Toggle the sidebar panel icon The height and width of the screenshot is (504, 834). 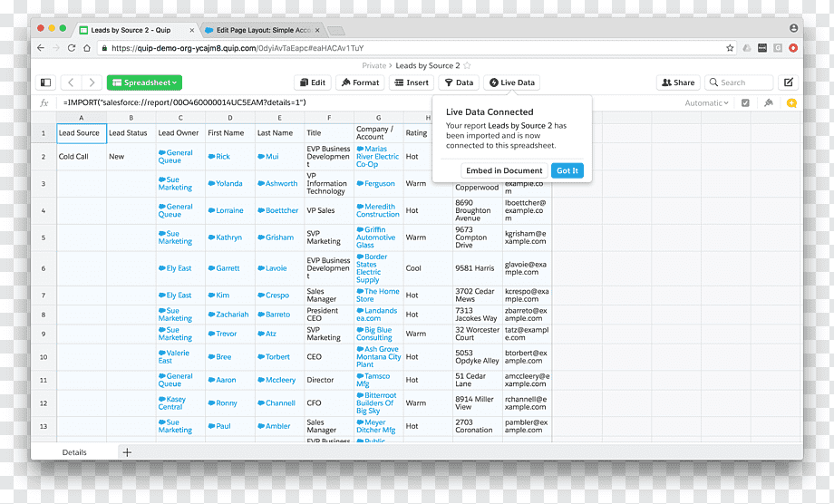[45, 82]
